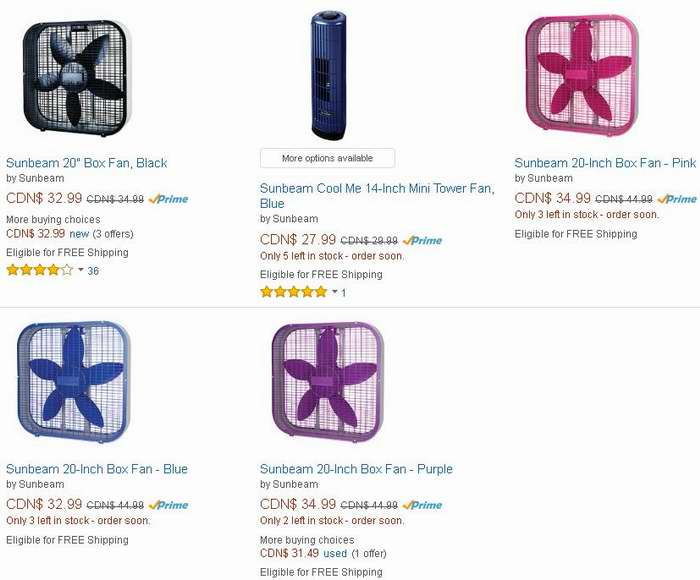Click the Prime badge on pink box fan
Viewport: 700px width, 580px height.
677,199
